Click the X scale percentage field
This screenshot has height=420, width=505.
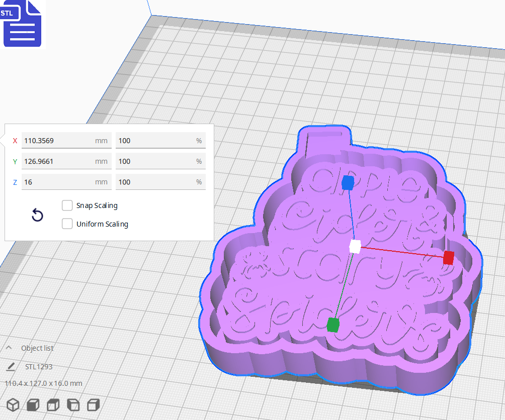click(x=160, y=140)
